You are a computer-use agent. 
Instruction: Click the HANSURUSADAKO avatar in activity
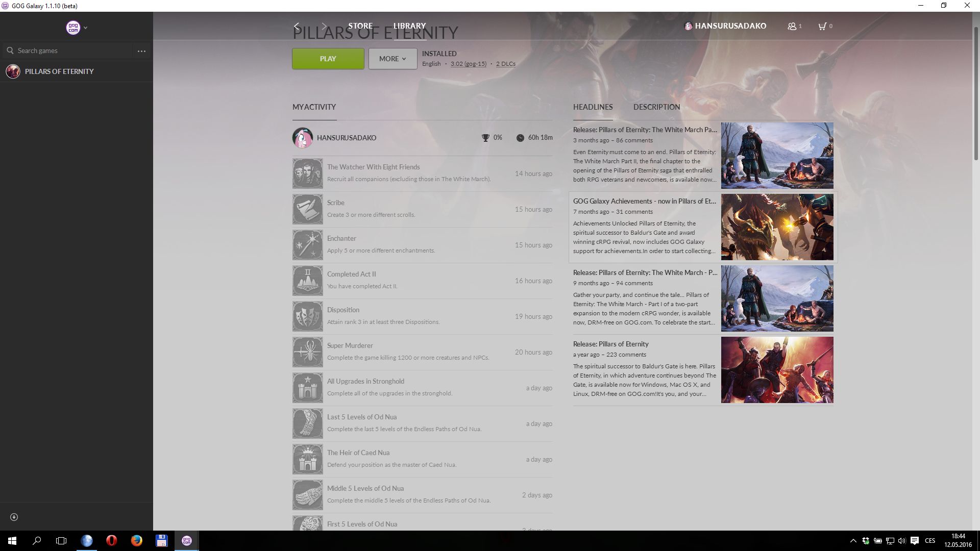click(302, 138)
